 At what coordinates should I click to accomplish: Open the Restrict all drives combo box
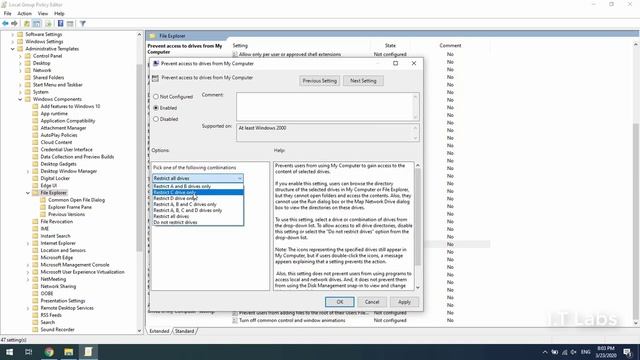(x=198, y=178)
